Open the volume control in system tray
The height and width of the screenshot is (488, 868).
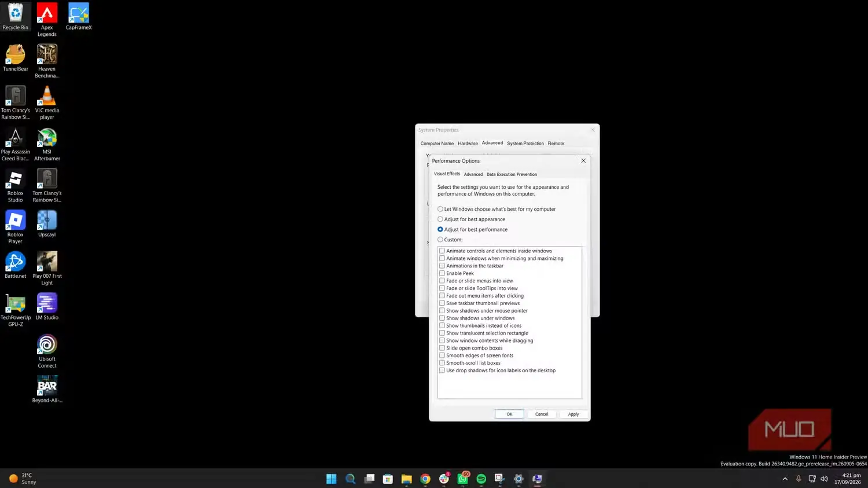(824, 479)
